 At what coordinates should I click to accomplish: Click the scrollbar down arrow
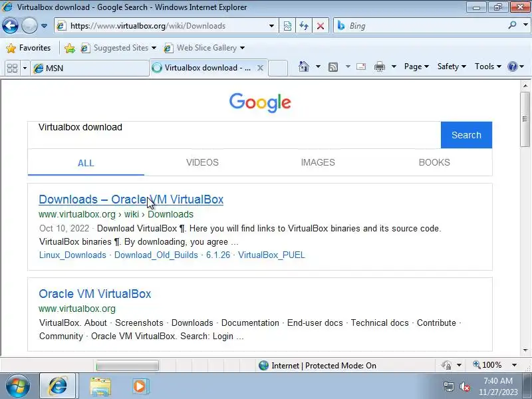click(x=525, y=350)
